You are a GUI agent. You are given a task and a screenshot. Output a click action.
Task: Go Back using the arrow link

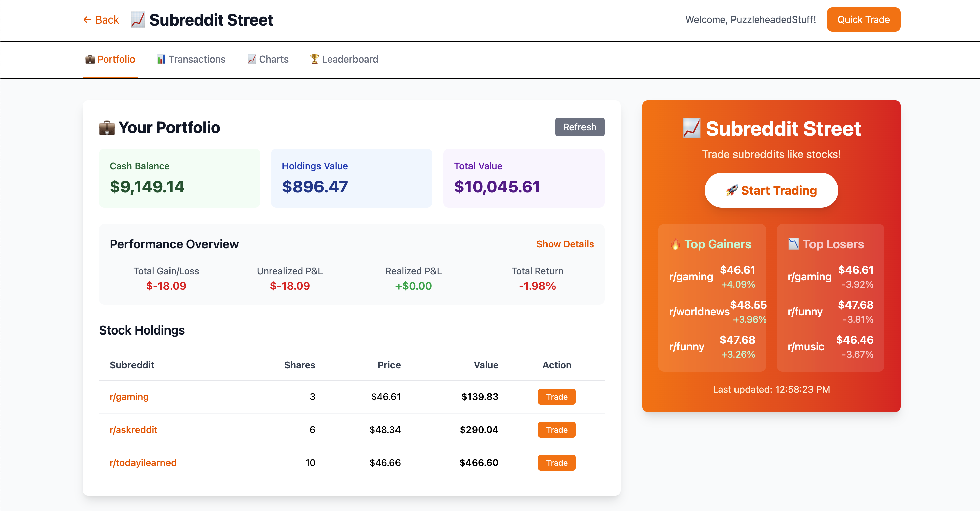101,20
